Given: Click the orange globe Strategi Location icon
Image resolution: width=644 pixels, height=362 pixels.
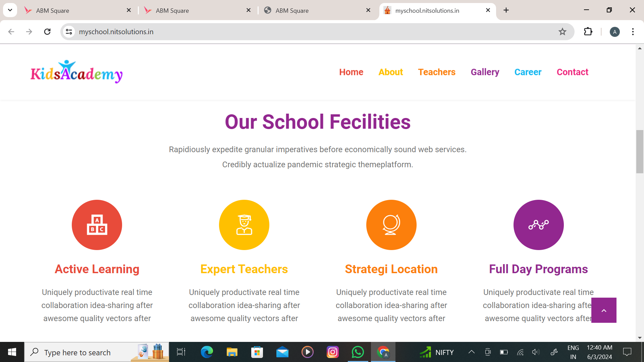Looking at the screenshot, I should pyautogui.click(x=391, y=225).
